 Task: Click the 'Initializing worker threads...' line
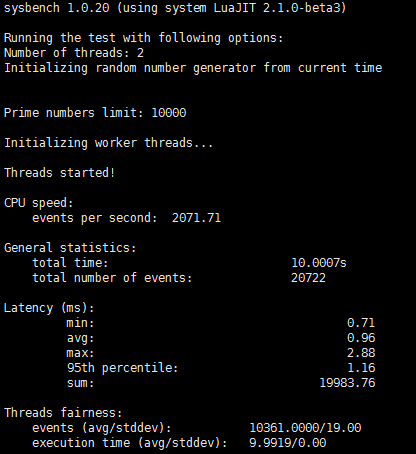click(108, 143)
